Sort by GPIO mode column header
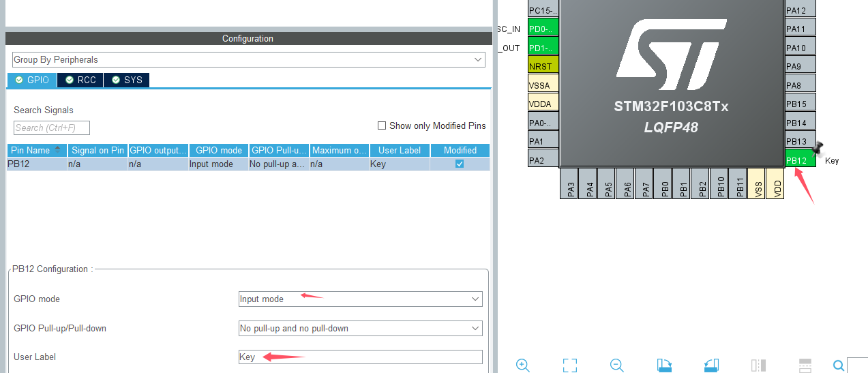Viewport: 868px width, 373px height. click(x=219, y=150)
